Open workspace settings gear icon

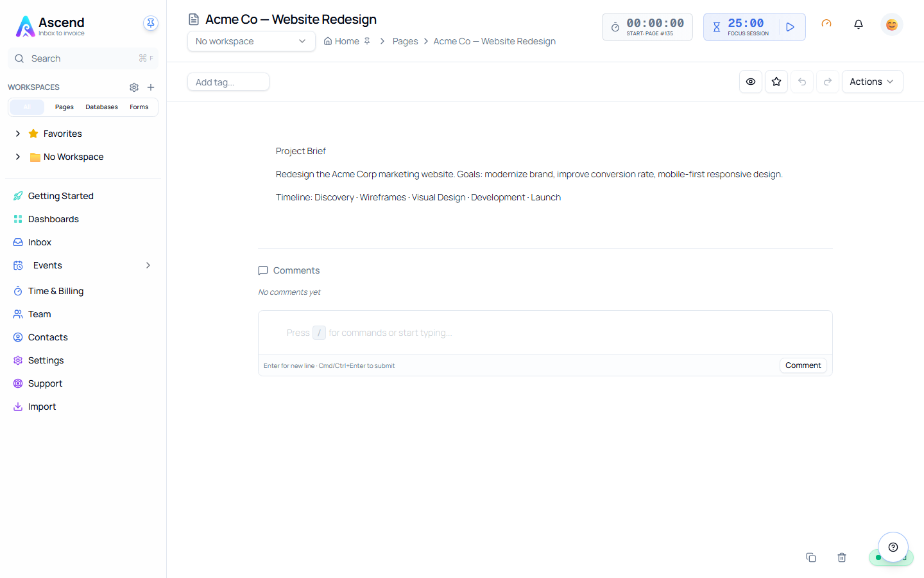coord(134,87)
